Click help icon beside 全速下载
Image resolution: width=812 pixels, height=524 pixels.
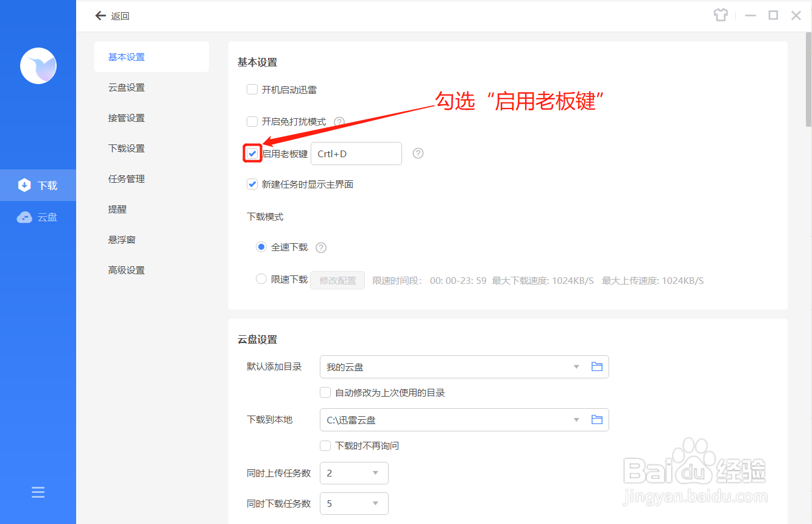pos(321,247)
